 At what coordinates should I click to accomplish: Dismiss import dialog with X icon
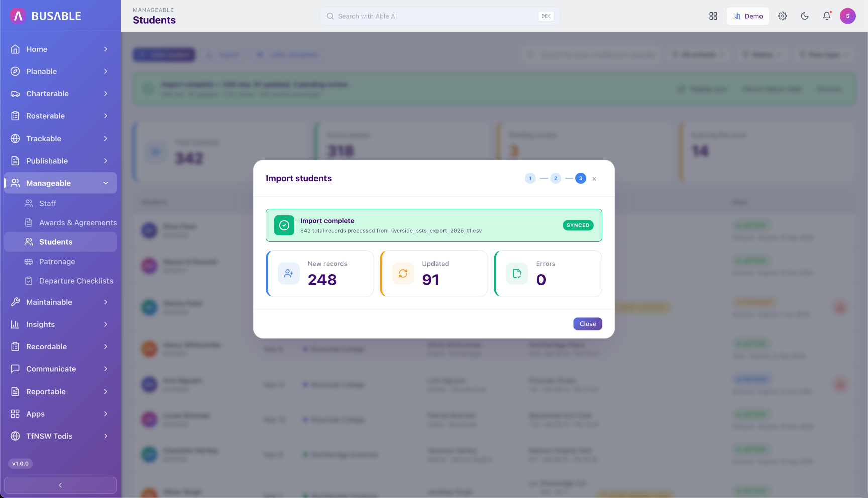(x=594, y=179)
